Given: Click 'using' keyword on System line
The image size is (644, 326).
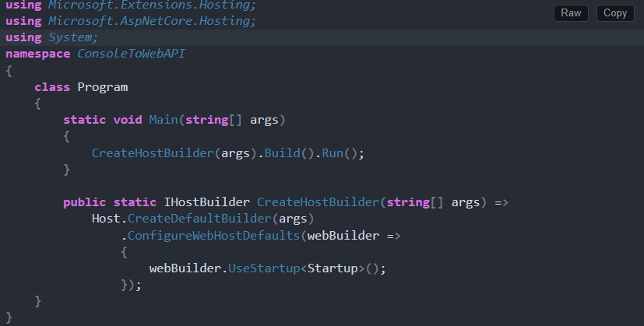Looking at the screenshot, I should click(23, 38).
